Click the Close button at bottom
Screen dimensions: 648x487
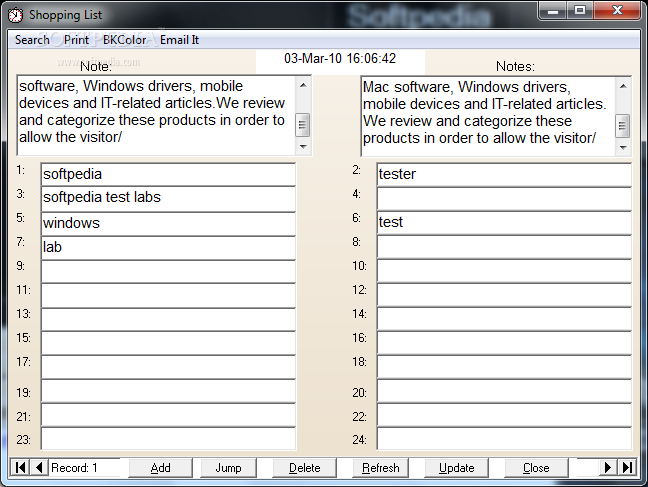(536, 468)
